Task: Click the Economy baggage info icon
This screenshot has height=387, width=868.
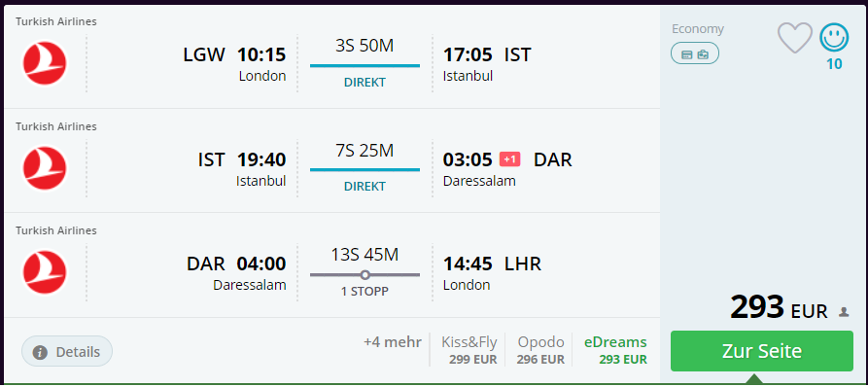Action: 695,53
